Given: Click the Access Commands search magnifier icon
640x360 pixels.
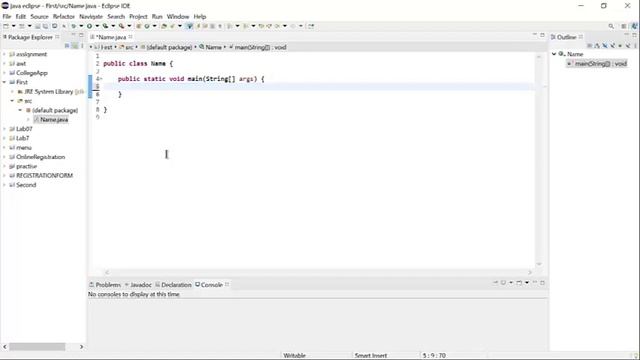Looking at the screenshot, I should point(611,26).
